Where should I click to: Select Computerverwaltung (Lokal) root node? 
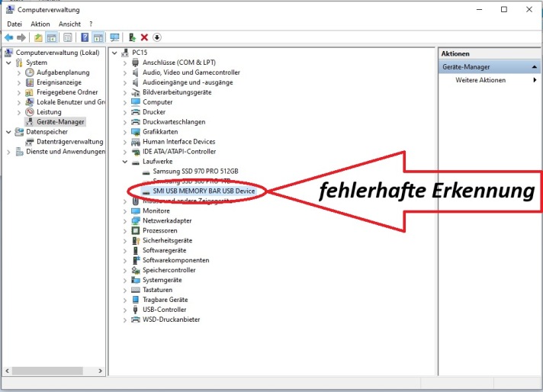[57, 53]
